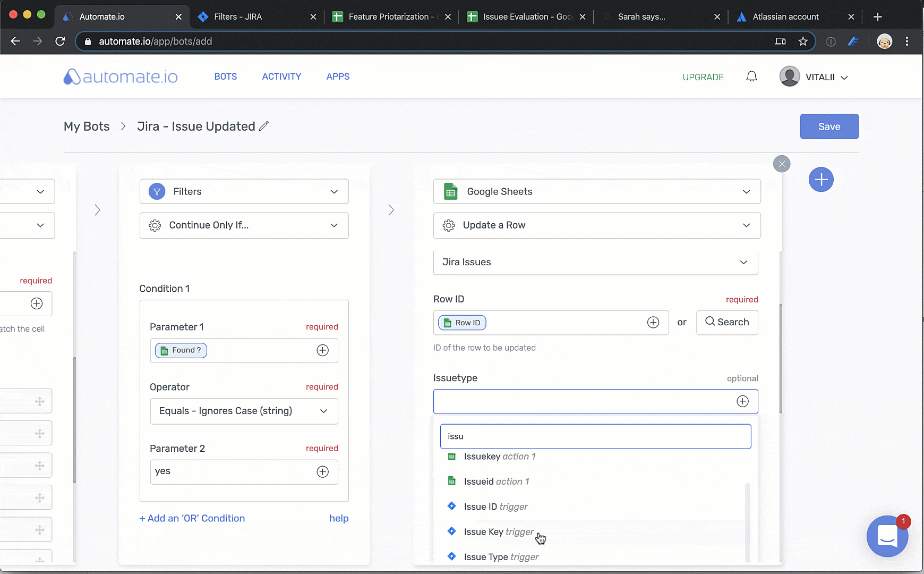Image resolution: width=924 pixels, height=574 pixels.
Task: Click the Search button for Row ID
Action: [x=727, y=322]
